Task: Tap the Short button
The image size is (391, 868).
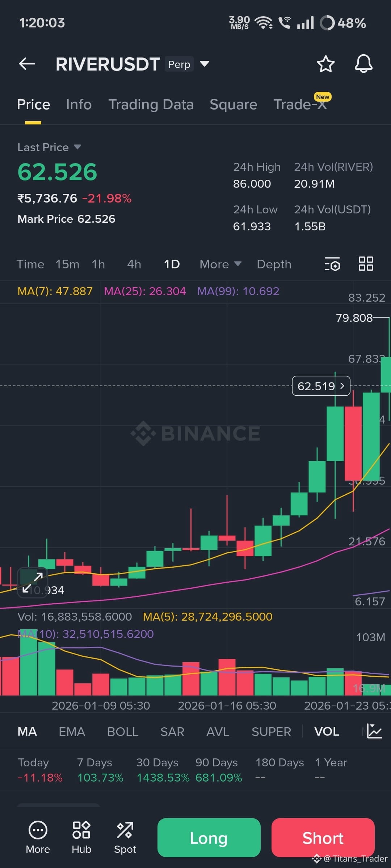Action: [x=323, y=838]
